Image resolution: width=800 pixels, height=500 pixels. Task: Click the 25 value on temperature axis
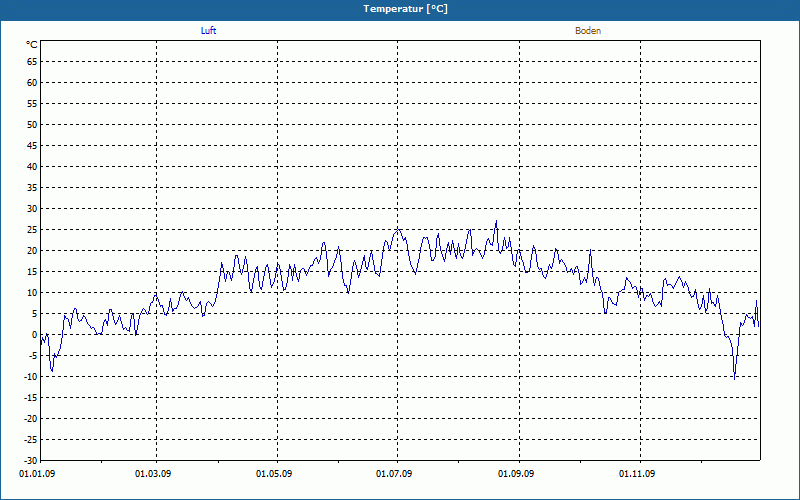[x=32, y=230]
